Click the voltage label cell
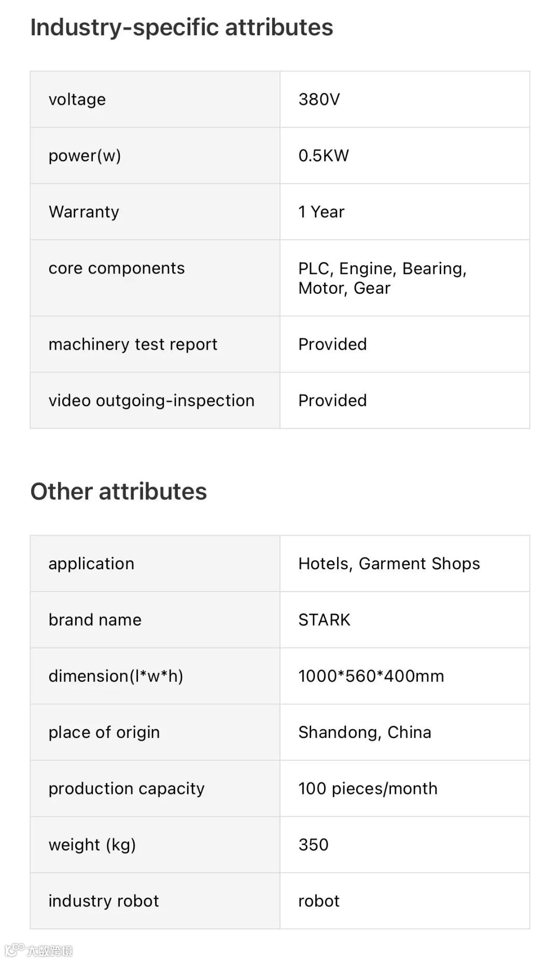 (x=155, y=99)
